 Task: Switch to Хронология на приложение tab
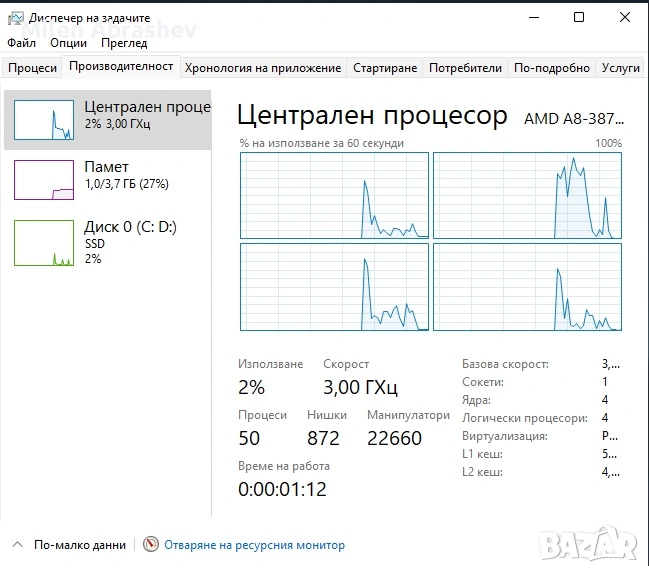point(263,68)
